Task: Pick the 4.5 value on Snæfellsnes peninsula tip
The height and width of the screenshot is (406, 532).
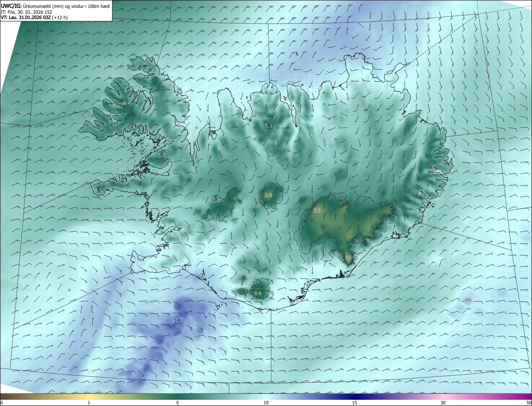Action: [x=99, y=190]
